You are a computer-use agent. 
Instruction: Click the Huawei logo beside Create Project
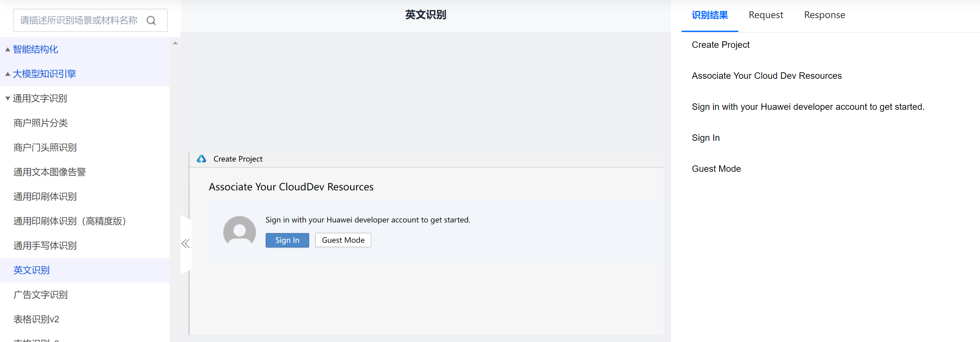(201, 159)
